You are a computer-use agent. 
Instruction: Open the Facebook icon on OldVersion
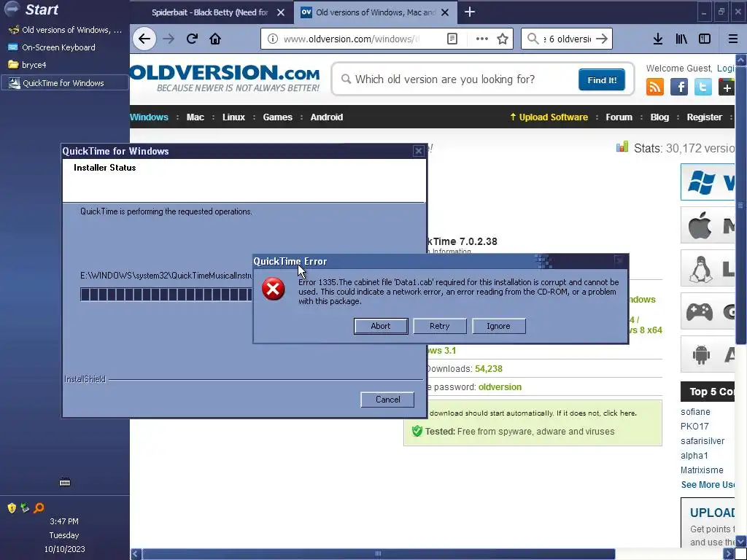[679, 87]
